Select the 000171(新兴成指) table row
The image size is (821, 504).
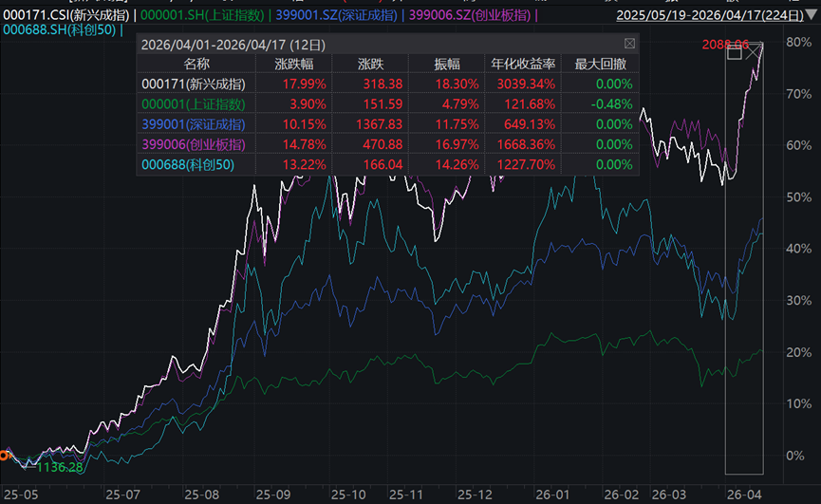pos(193,84)
